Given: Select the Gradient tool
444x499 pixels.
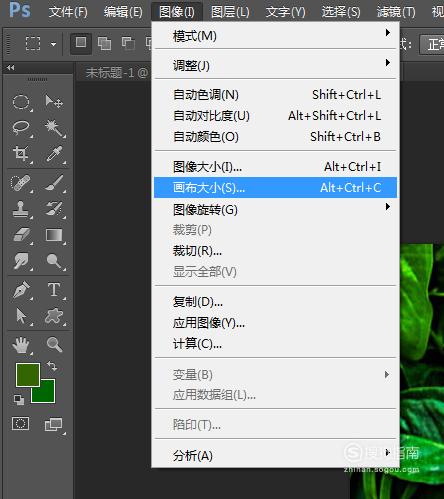Looking at the screenshot, I should pos(55,235).
